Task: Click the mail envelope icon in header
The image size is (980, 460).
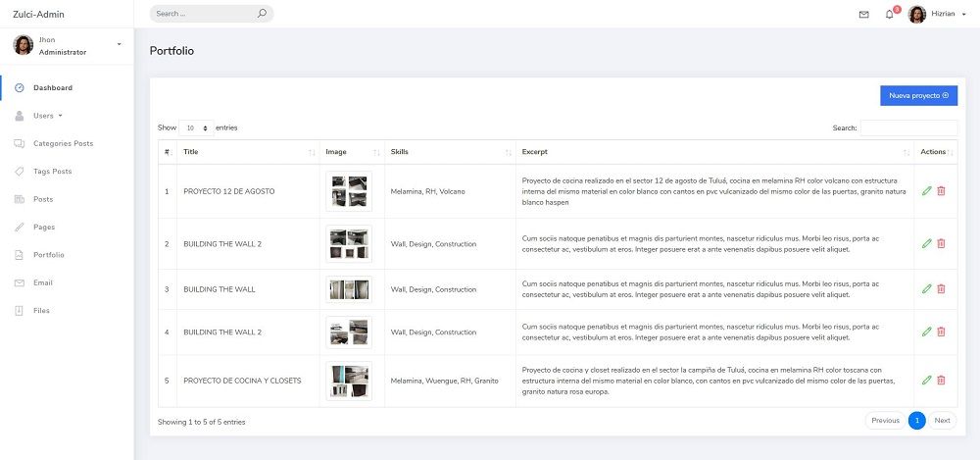Action: coord(863,15)
